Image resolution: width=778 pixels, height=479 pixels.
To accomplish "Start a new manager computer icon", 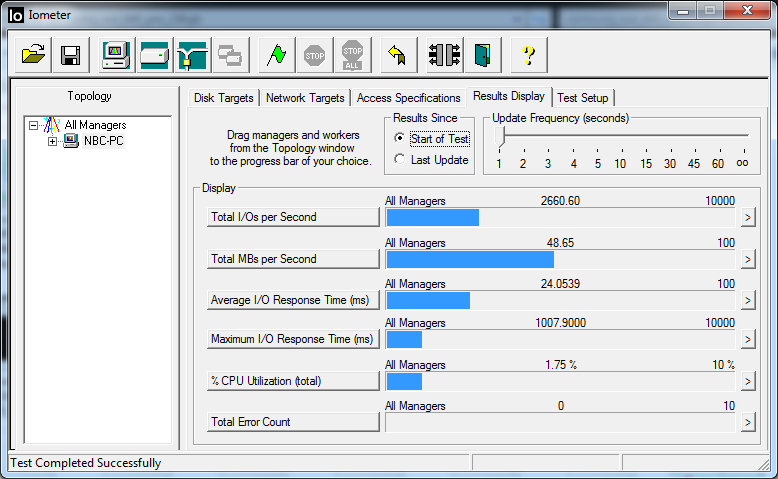I will [x=116, y=55].
